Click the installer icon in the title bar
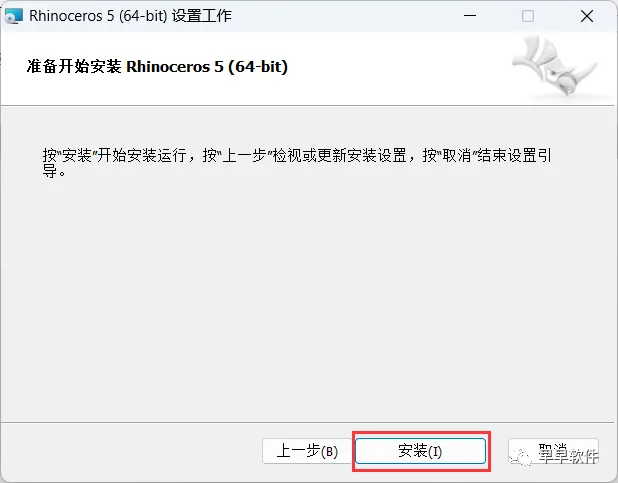The height and width of the screenshot is (483, 618). [x=13, y=16]
